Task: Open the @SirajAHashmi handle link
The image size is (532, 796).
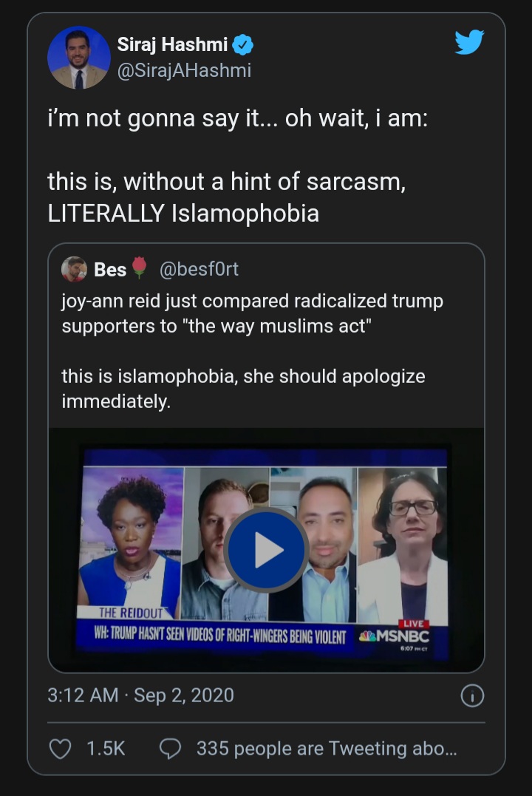Action: tap(184, 70)
